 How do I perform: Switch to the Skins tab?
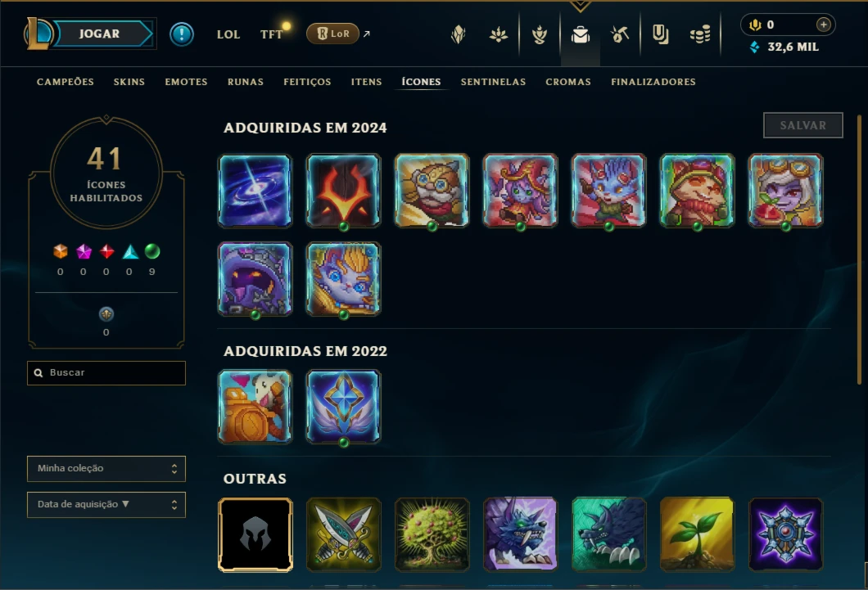[x=129, y=82]
